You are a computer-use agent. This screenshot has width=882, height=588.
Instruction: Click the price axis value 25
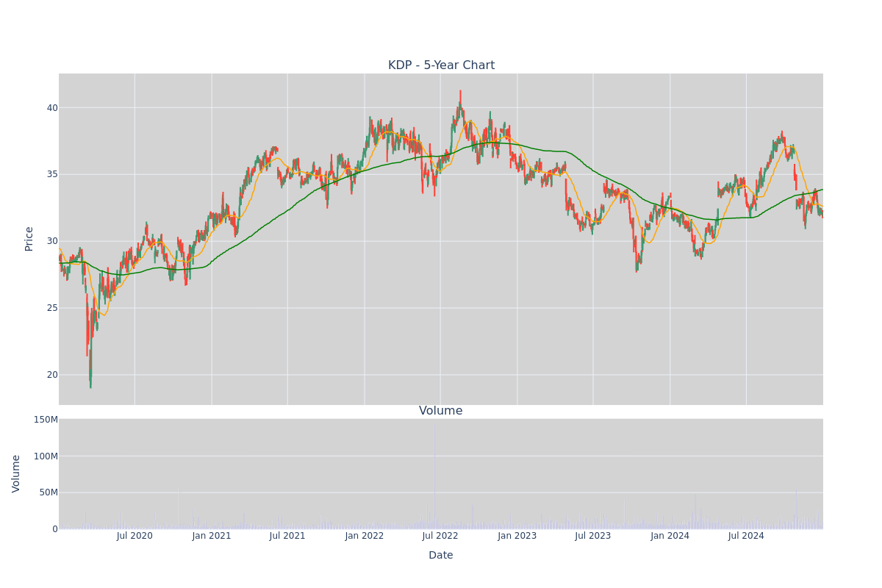coord(52,308)
